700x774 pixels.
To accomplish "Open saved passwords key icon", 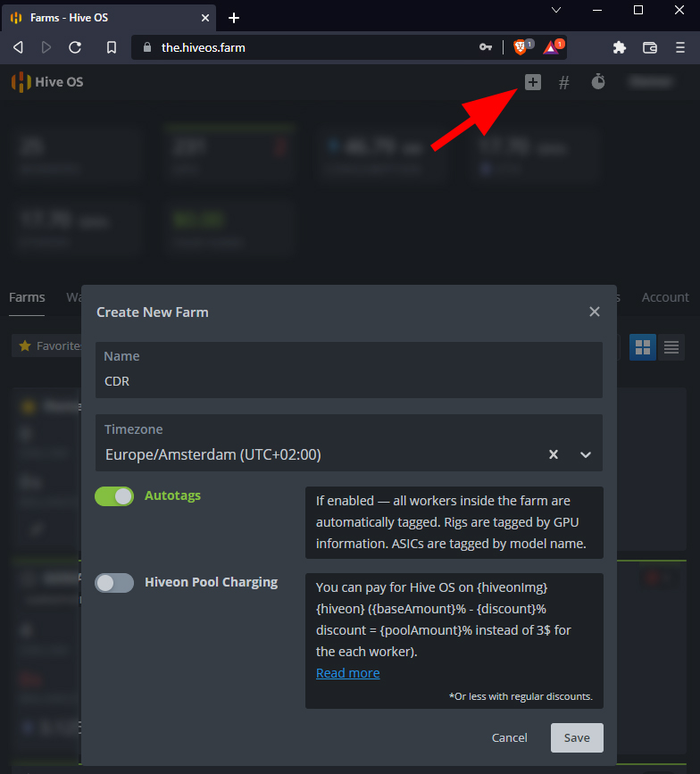I will (x=485, y=47).
